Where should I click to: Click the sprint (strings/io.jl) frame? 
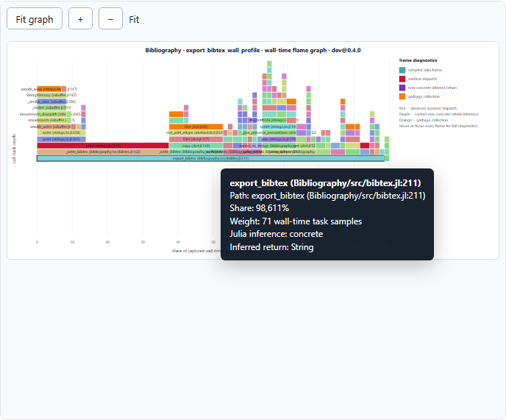pyautogui.click(x=279, y=127)
